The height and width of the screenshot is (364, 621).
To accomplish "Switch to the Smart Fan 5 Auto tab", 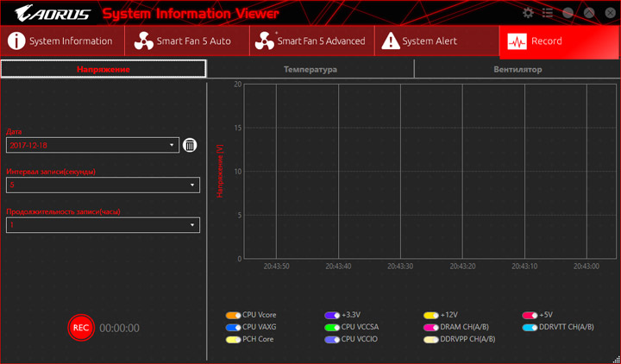I will coord(187,41).
